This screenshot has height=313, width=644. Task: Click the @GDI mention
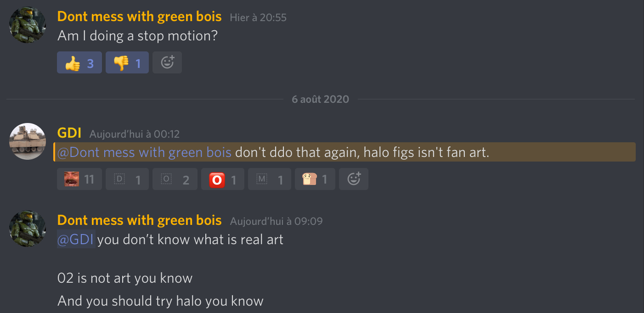pyautogui.click(x=76, y=239)
